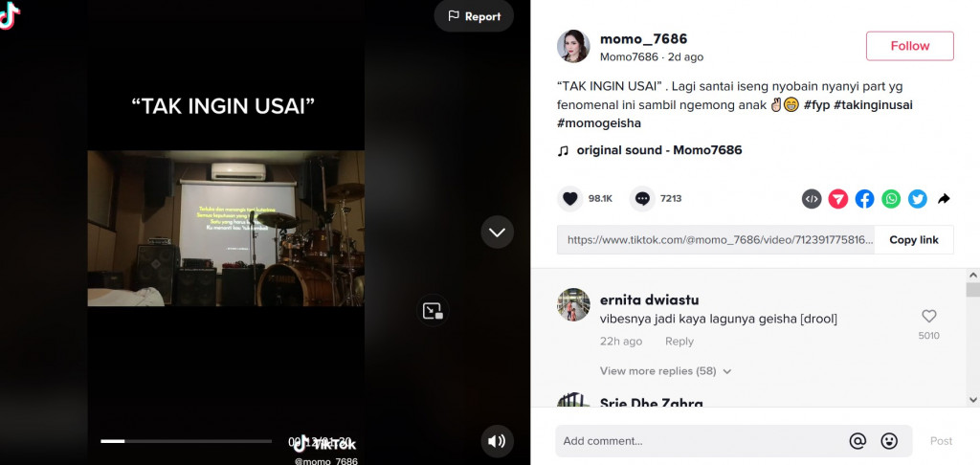Open comments via the speech bubble icon
This screenshot has height=465, width=980.
pos(642,199)
